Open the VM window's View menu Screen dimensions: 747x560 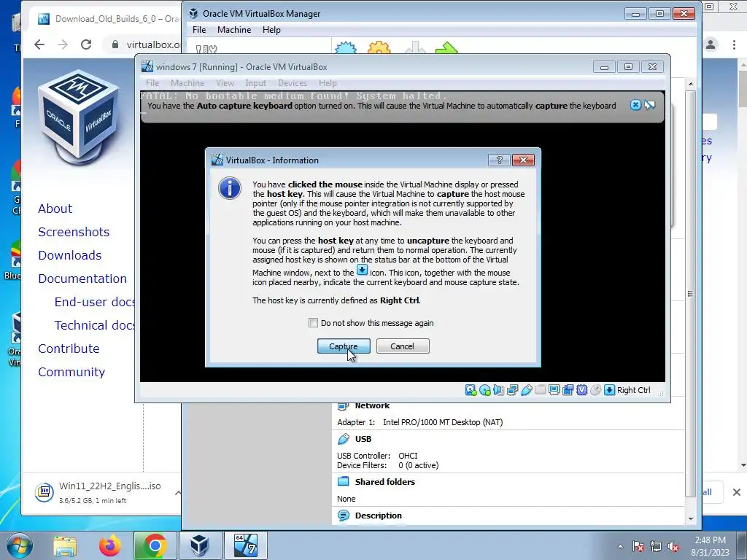point(225,83)
